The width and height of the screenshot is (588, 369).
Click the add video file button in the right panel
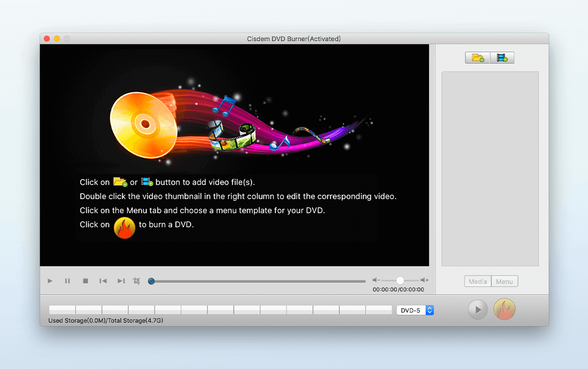502,58
